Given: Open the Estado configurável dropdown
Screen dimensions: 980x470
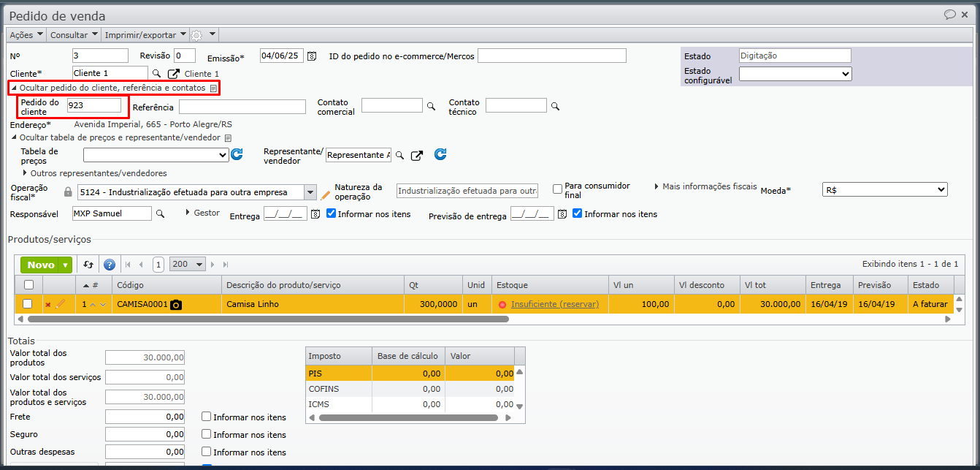Looking at the screenshot, I should 795,74.
